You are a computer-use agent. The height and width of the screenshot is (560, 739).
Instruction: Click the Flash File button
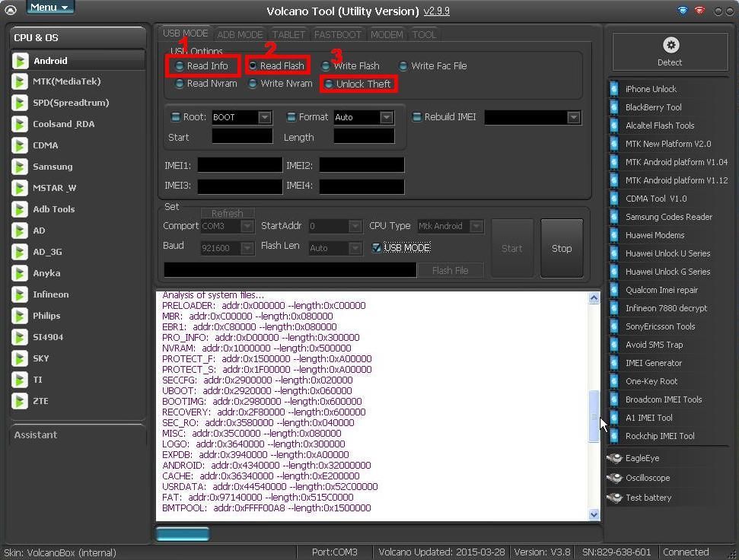pyautogui.click(x=450, y=270)
